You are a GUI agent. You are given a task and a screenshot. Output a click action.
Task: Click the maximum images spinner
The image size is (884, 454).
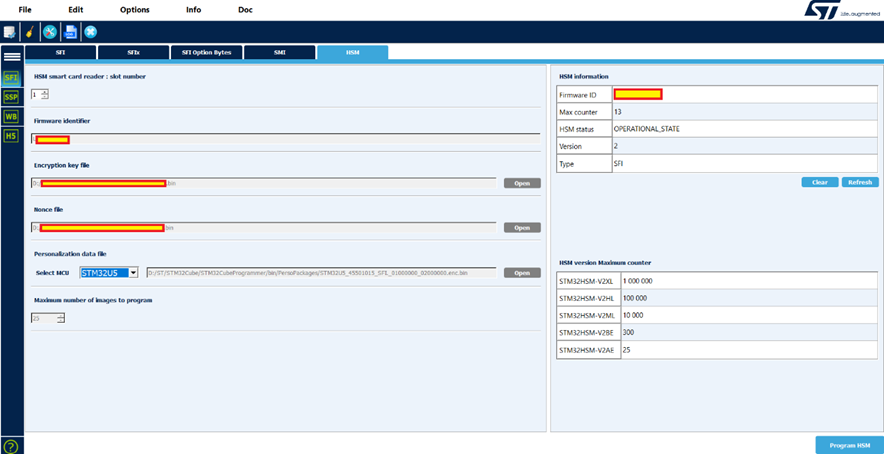coord(48,318)
